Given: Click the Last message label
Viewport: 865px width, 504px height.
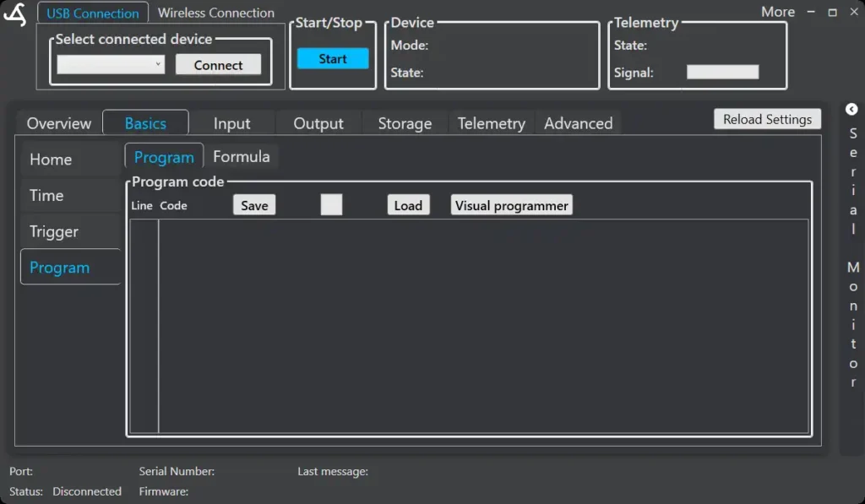Looking at the screenshot, I should [333, 471].
